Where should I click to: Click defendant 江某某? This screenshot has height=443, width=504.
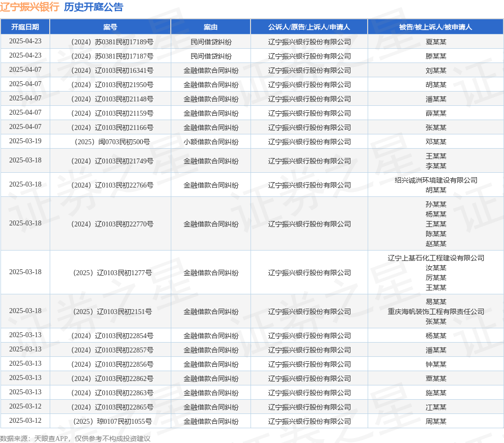[x=436, y=408]
